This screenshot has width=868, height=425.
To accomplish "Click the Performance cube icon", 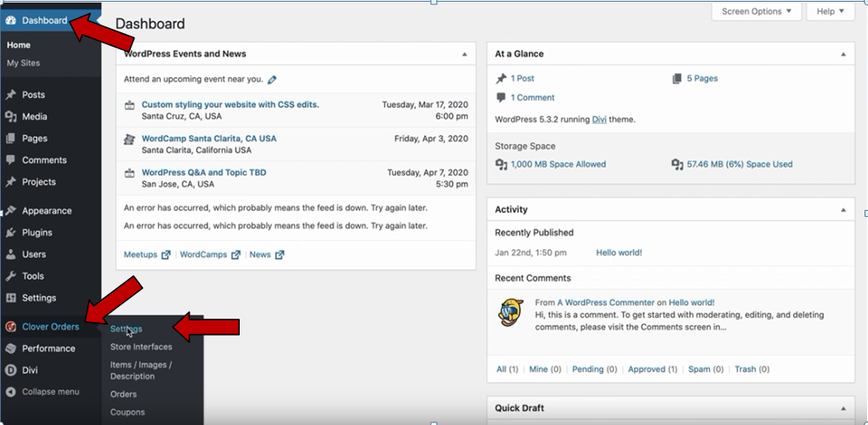I will tap(10, 348).
